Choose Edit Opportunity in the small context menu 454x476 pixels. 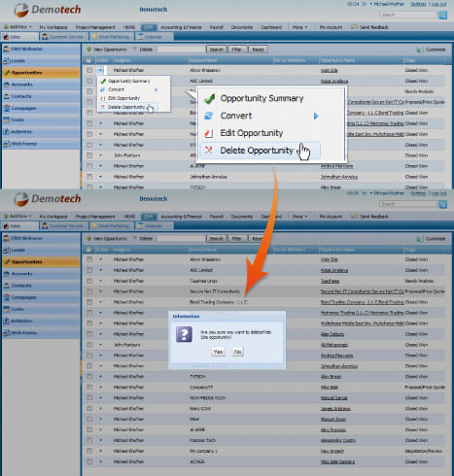coord(123,98)
